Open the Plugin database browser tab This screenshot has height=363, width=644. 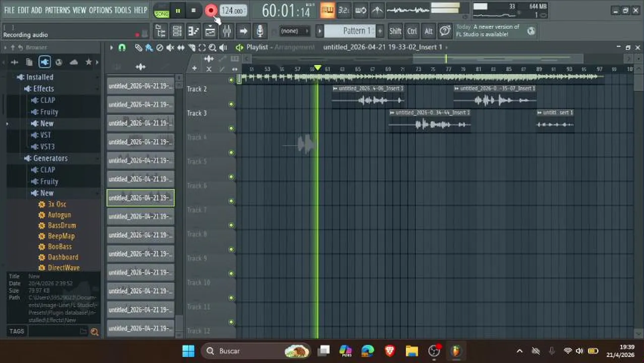tap(44, 62)
